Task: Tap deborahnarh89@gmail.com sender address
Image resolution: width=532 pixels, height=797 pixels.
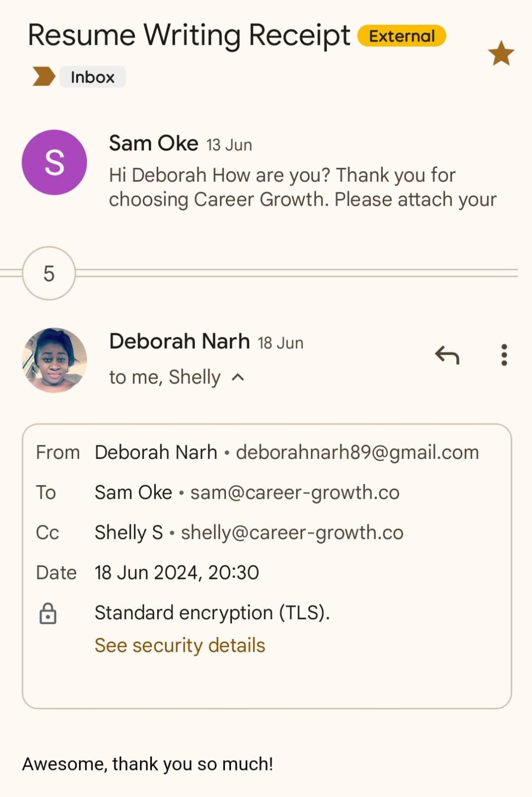Action: click(357, 452)
